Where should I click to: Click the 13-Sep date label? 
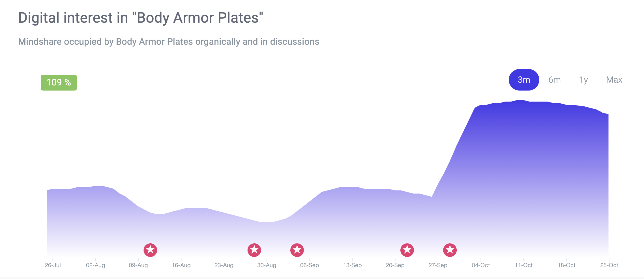tap(353, 265)
